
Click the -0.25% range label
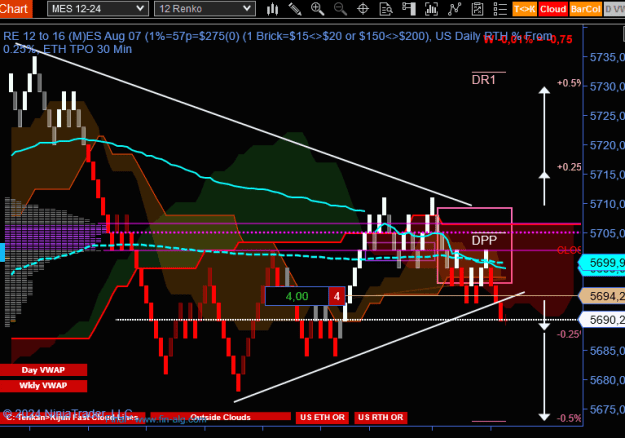click(569, 334)
